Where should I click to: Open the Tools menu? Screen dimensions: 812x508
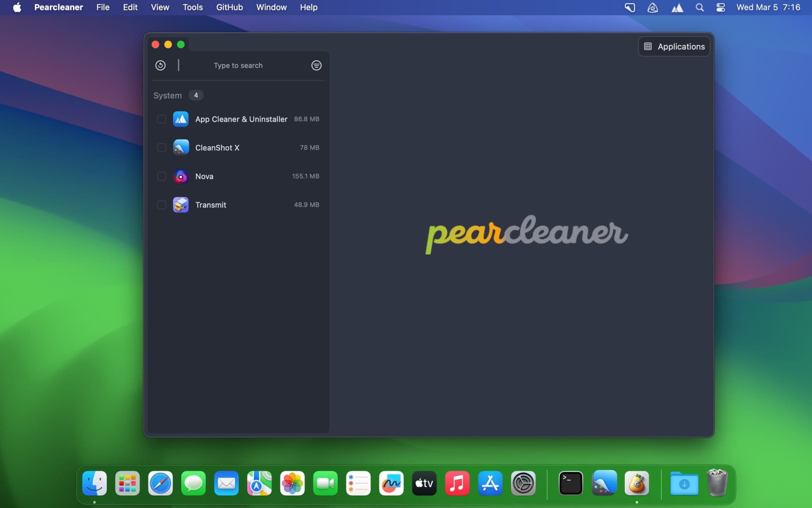pyautogui.click(x=193, y=7)
